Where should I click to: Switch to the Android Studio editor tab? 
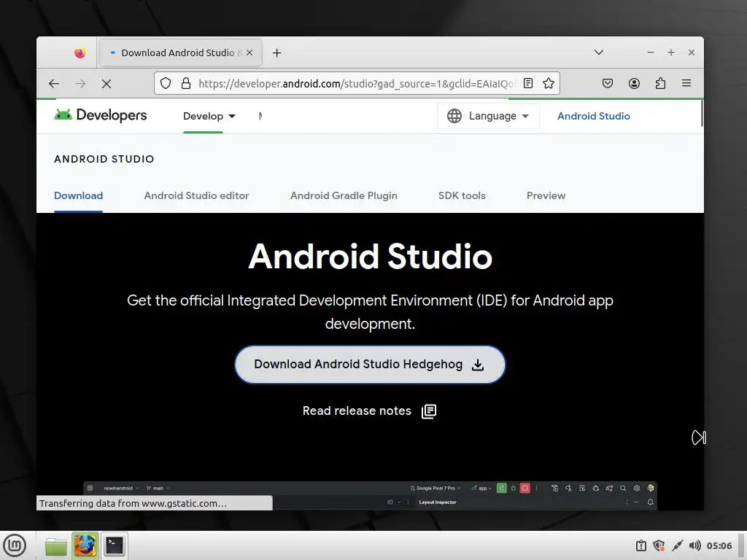pyautogui.click(x=197, y=195)
